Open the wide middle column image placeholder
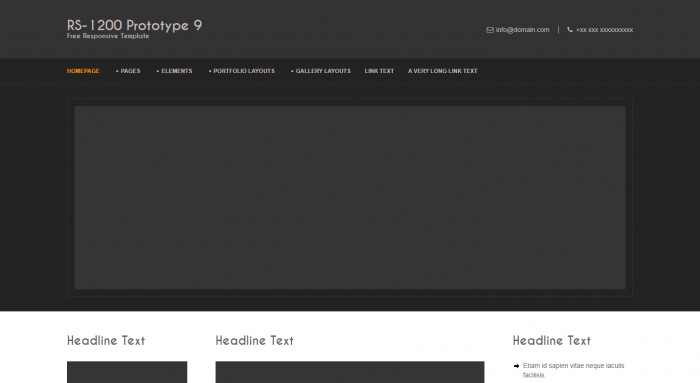700x383 pixels. 350,372
